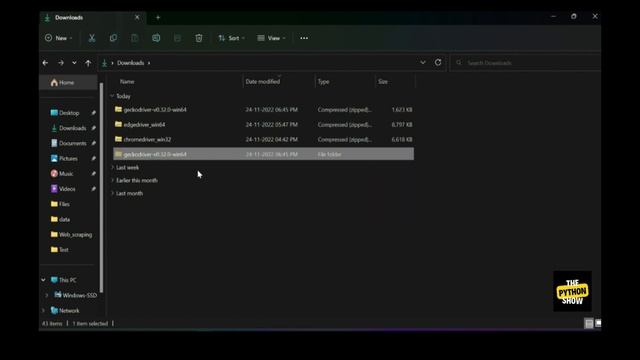This screenshot has width=640, height=360.
Task: Expand the Network tree node
Action: (43, 310)
